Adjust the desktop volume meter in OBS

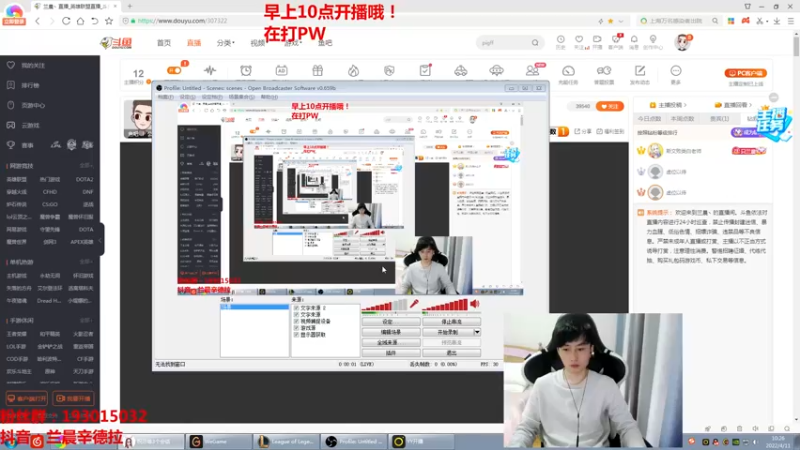(x=445, y=305)
